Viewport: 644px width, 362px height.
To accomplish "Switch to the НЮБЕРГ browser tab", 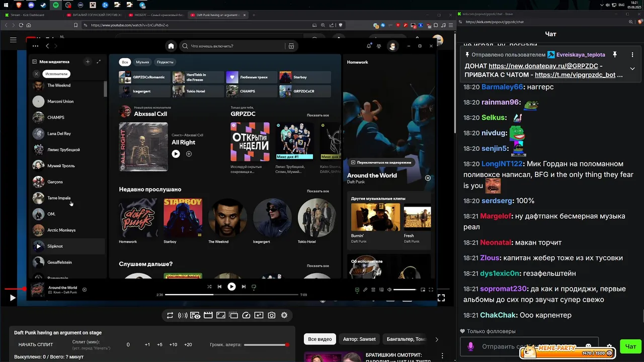I will coord(156,15).
